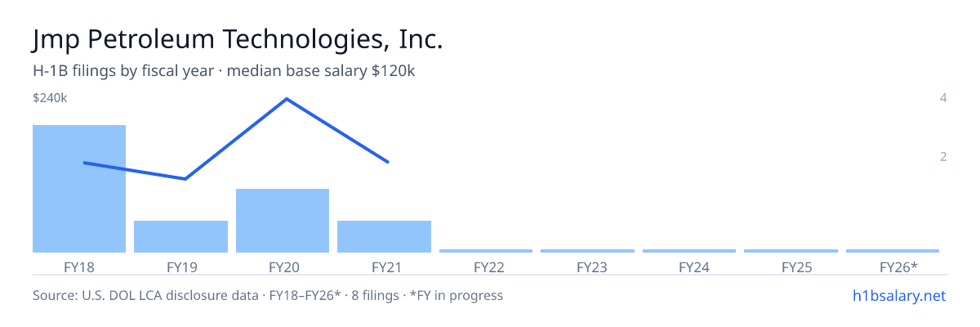This screenshot has height=327, width=980.
Task: Click the $240k salary axis label
Action: coord(50,98)
